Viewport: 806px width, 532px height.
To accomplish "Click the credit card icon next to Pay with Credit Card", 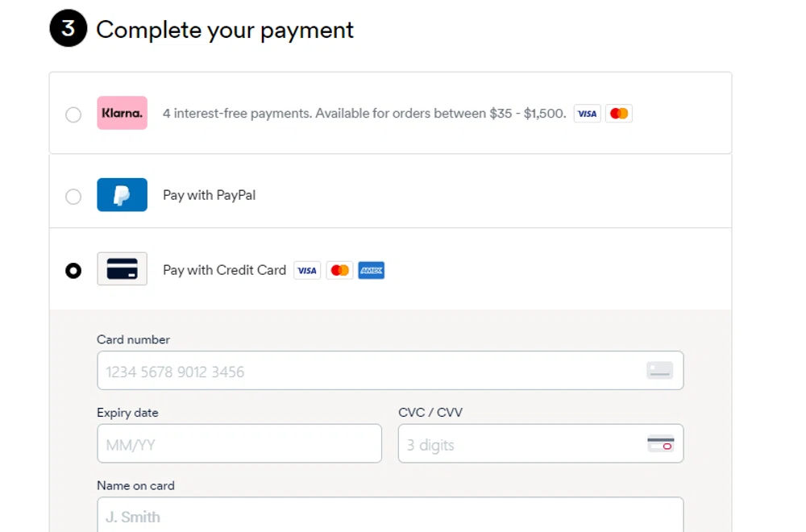I will pos(122,269).
